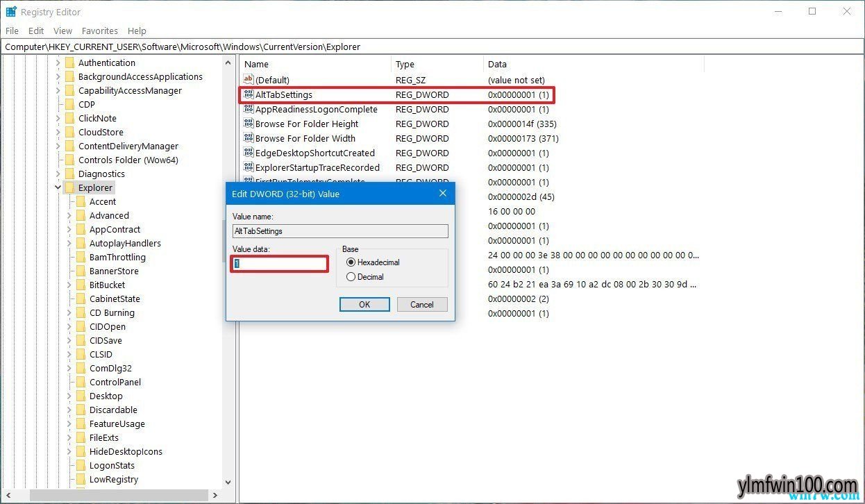This screenshot has height=504, width=865.
Task: Click the Diagnostics folder icon
Action: 69,174
